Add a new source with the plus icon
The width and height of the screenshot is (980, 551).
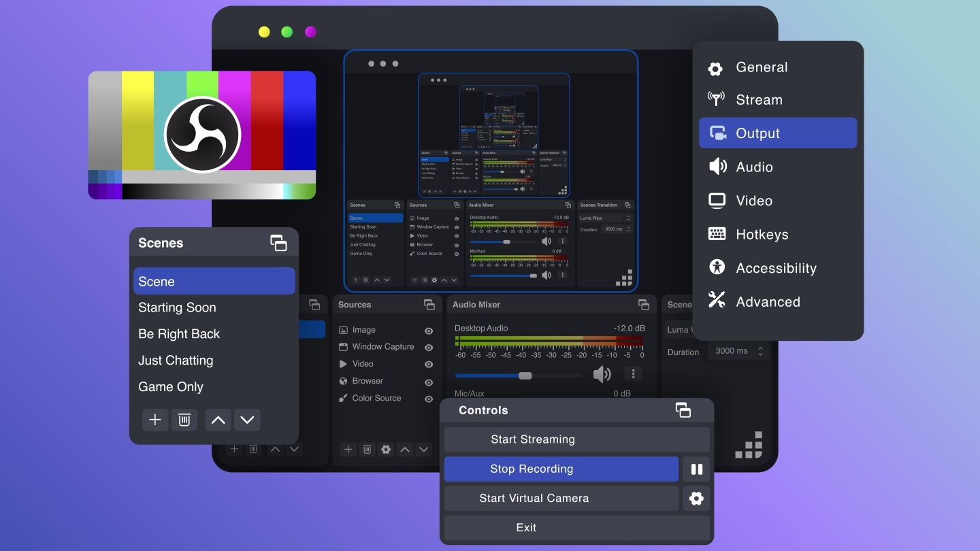coord(348,449)
